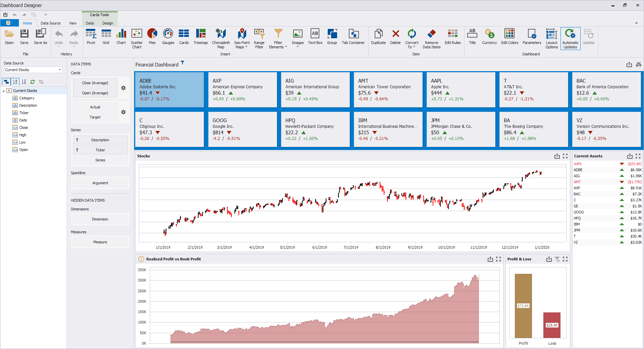Insert a Pivot dashboard item
Viewport: 644px width, 349px height.
[x=91, y=37]
